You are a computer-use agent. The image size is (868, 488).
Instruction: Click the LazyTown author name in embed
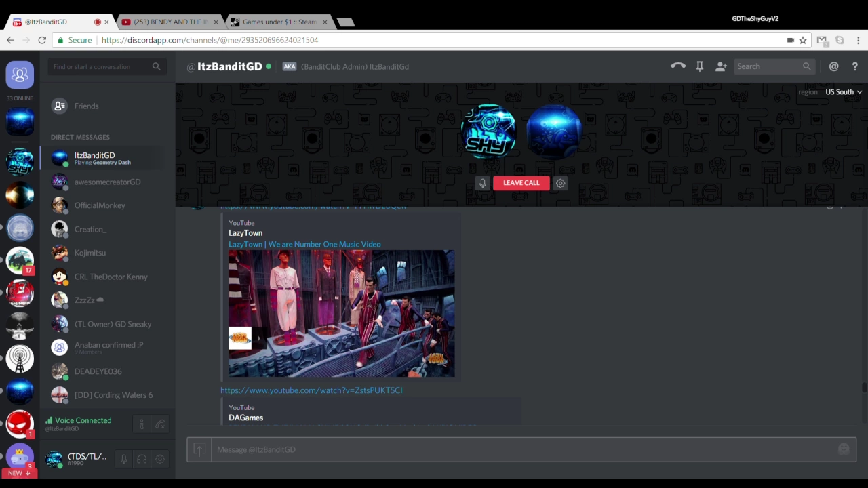[x=245, y=233]
